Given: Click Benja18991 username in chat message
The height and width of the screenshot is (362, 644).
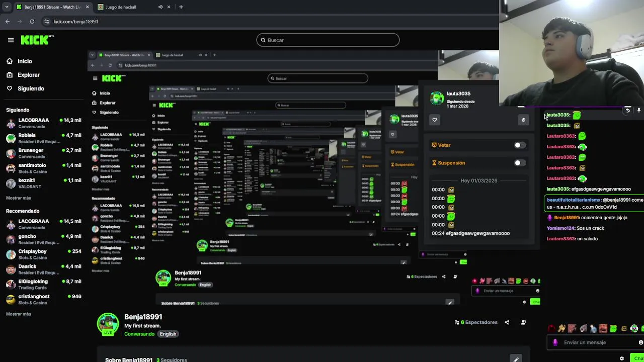Looking at the screenshot, I should pyautogui.click(x=567, y=218).
